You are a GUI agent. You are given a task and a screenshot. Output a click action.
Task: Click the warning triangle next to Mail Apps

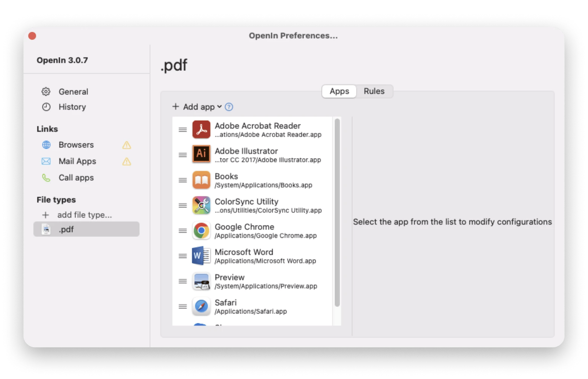pyautogui.click(x=127, y=162)
